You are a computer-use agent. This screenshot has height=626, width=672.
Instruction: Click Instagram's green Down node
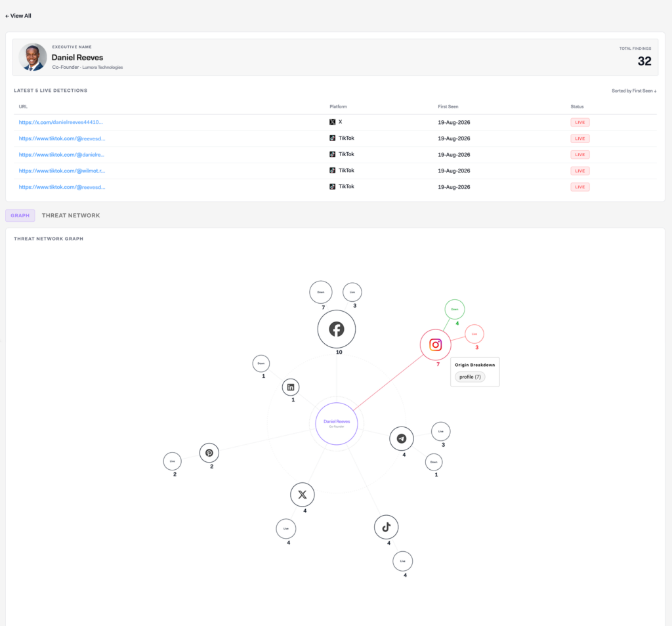(x=455, y=309)
